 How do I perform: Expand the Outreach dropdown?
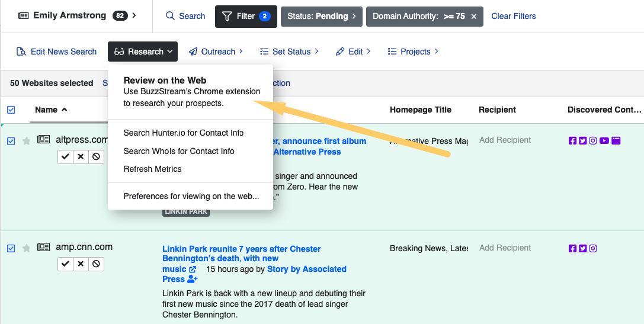[x=216, y=52]
